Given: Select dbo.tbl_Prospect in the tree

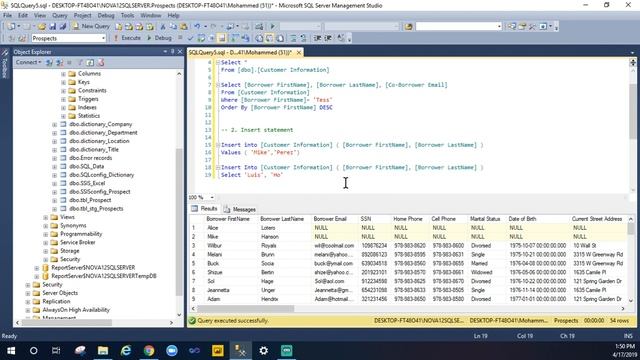Looking at the screenshot, I should click(90, 200).
